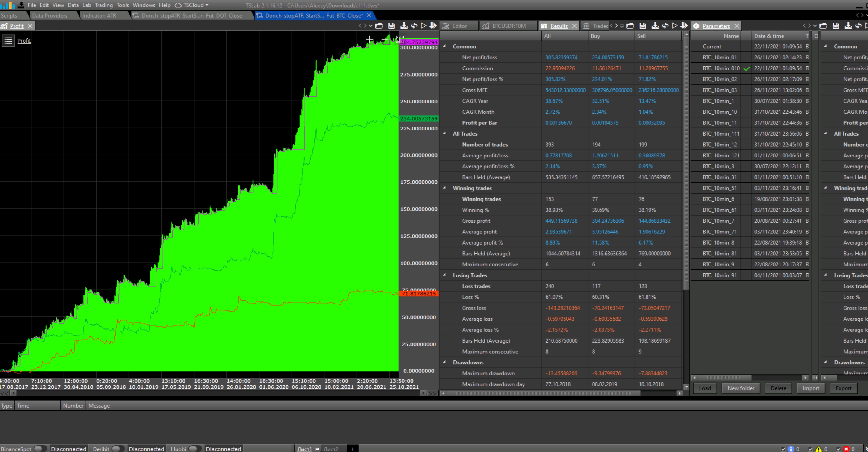Click the save icon in Profit panel toolbar
The image size is (868, 452).
tap(391, 26)
